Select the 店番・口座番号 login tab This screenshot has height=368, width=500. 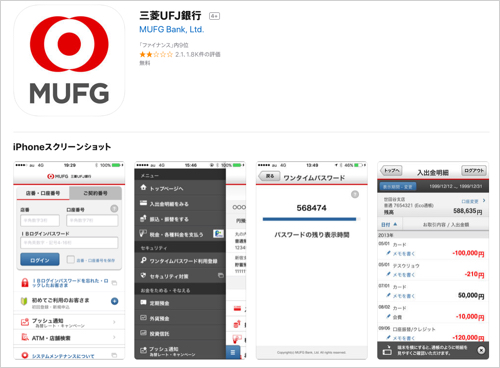[x=43, y=193]
